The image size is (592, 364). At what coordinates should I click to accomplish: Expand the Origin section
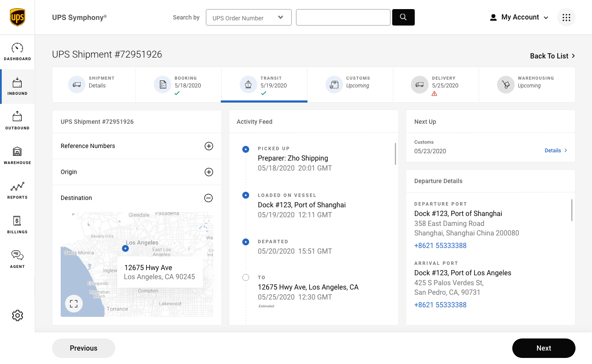(x=208, y=172)
